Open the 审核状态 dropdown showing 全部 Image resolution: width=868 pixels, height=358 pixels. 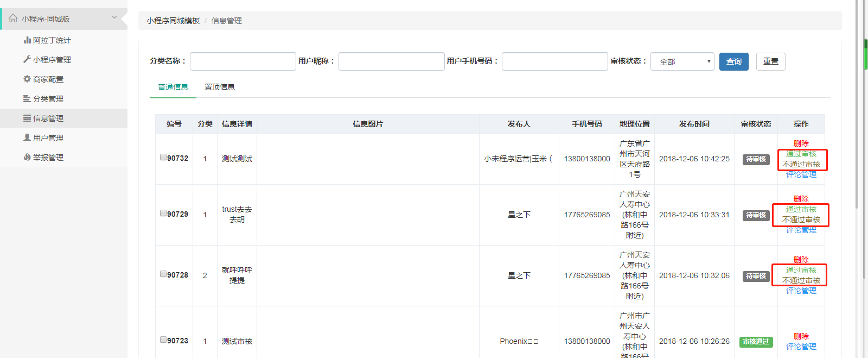click(682, 61)
